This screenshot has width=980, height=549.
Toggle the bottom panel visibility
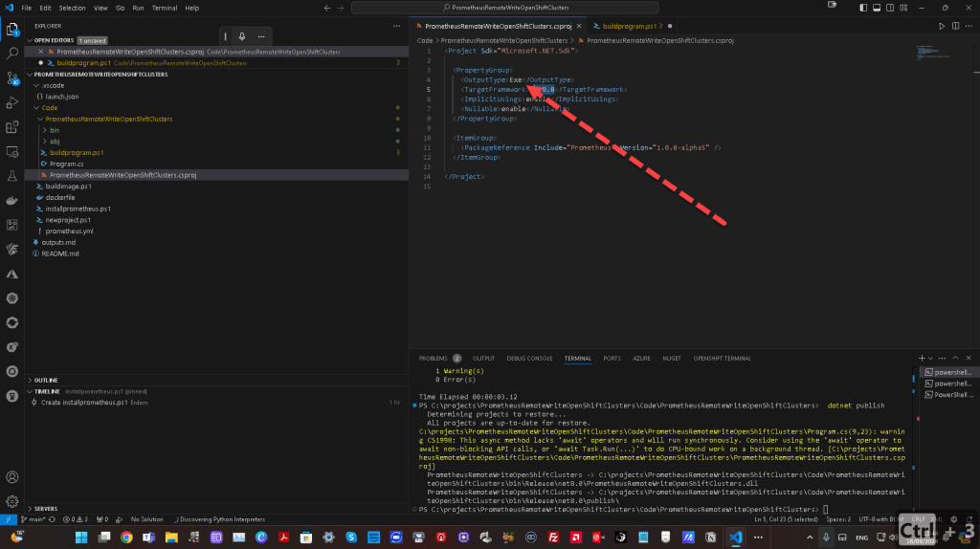click(877, 8)
